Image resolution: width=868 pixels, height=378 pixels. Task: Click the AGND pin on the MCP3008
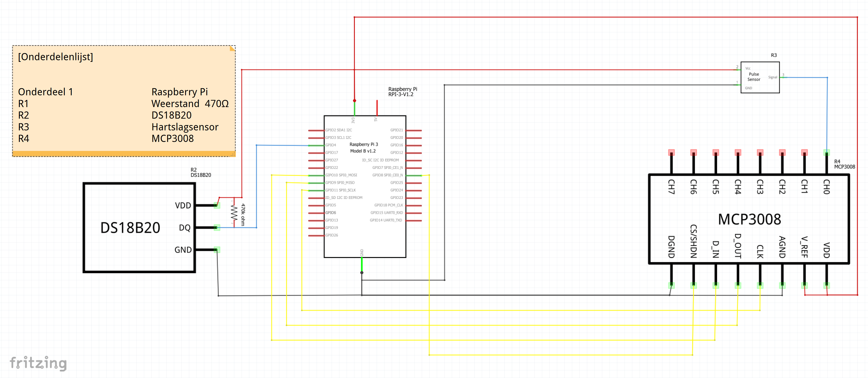coord(782,276)
